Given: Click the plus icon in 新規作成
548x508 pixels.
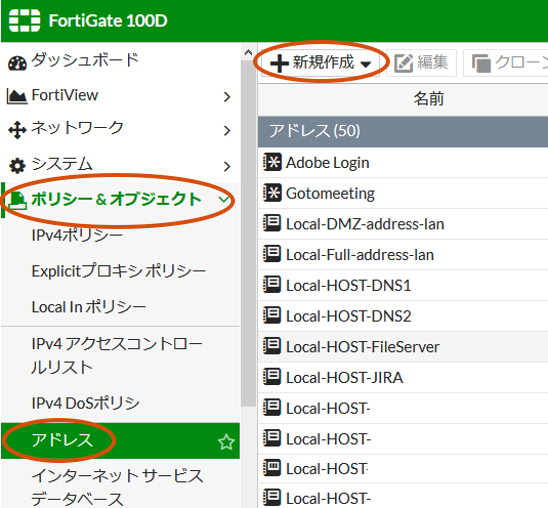Looking at the screenshot, I should tap(279, 63).
